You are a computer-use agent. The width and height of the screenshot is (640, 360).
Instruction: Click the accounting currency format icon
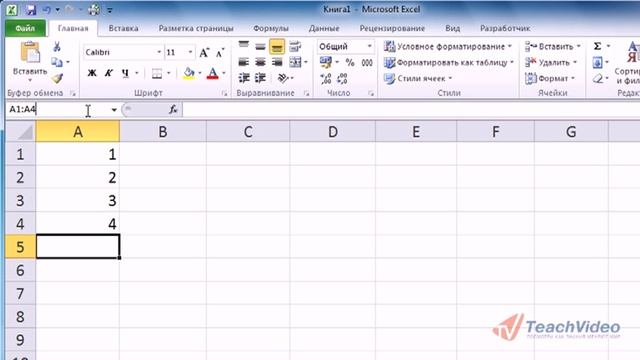326,62
